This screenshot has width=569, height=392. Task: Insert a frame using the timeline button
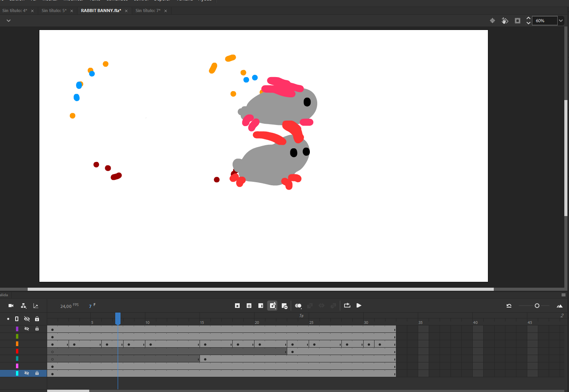(x=261, y=306)
